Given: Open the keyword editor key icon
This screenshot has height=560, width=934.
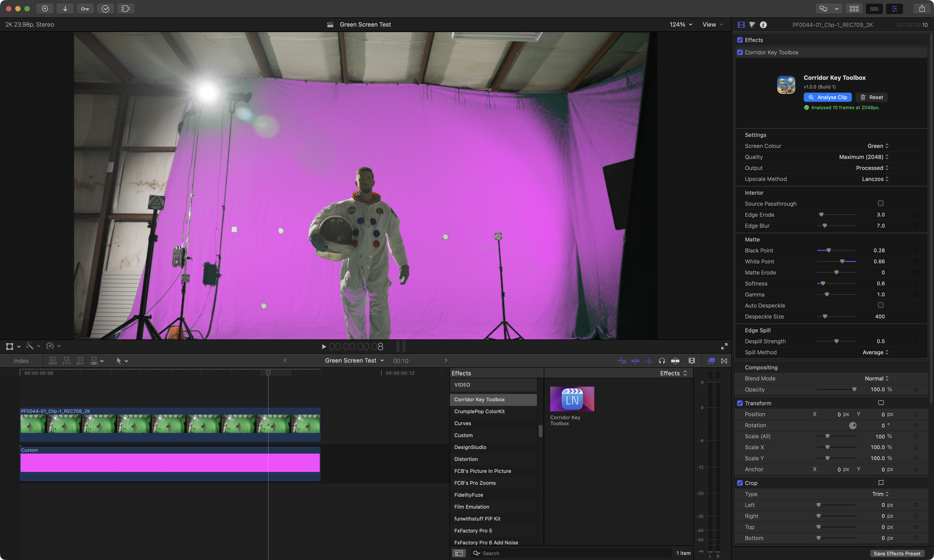Looking at the screenshot, I should click(85, 8).
